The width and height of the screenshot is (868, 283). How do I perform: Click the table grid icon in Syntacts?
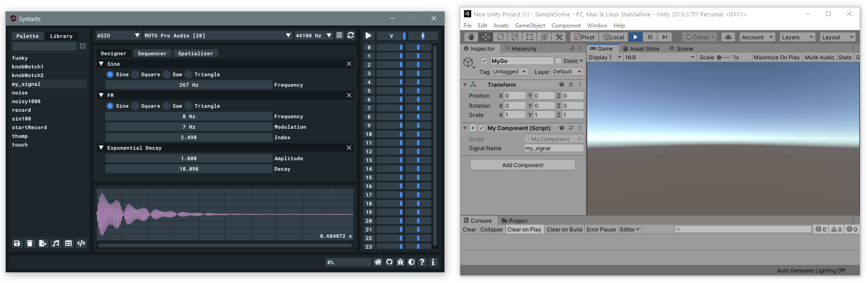[x=68, y=243]
